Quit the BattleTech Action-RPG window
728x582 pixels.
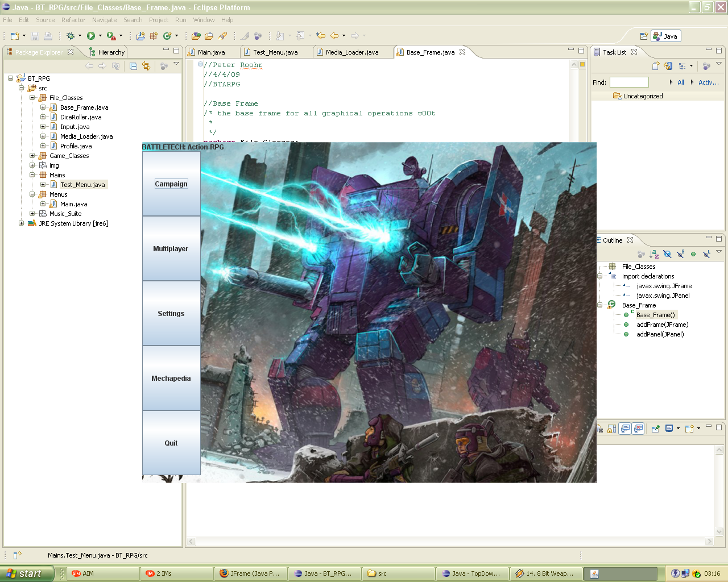click(x=171, y=443)
